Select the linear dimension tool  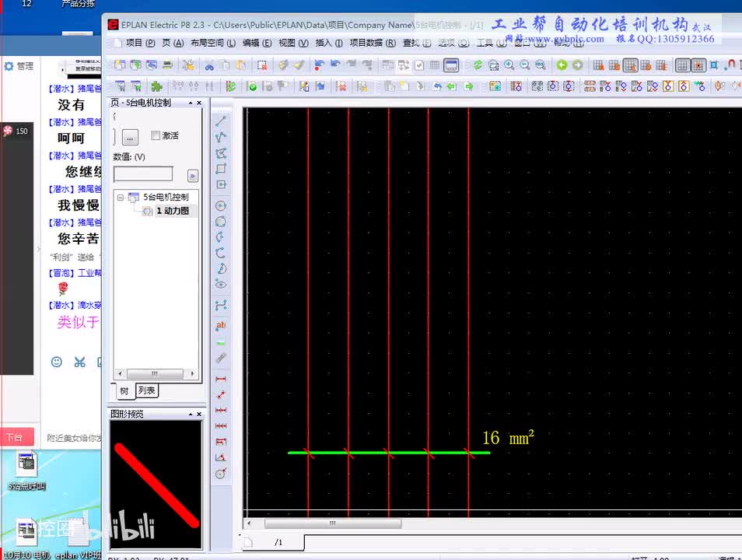(x=221, y=379)
